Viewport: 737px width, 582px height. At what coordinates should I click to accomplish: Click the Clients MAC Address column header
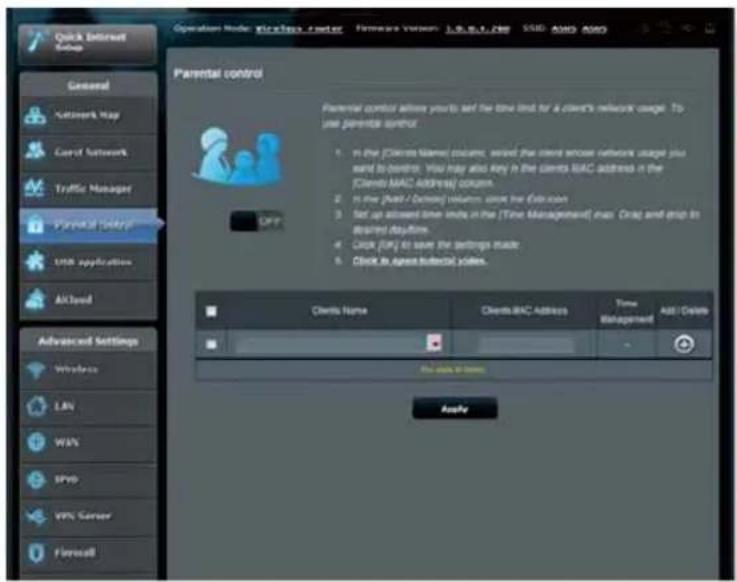[x=524, y=311]
